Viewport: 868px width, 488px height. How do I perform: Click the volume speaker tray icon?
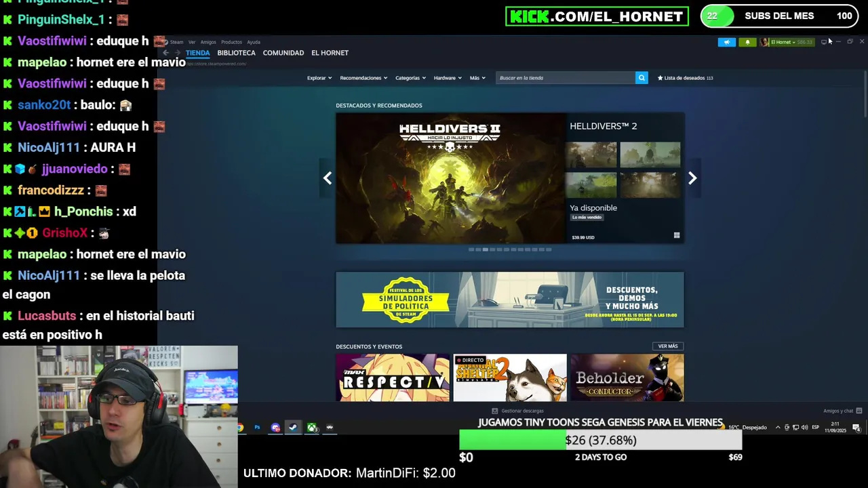click(x=804, y=428)
